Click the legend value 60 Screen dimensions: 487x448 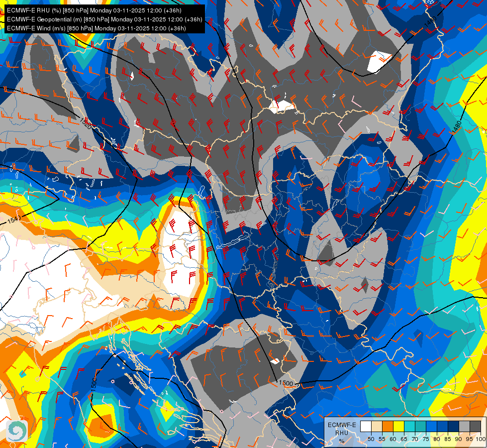pos(393,439)
